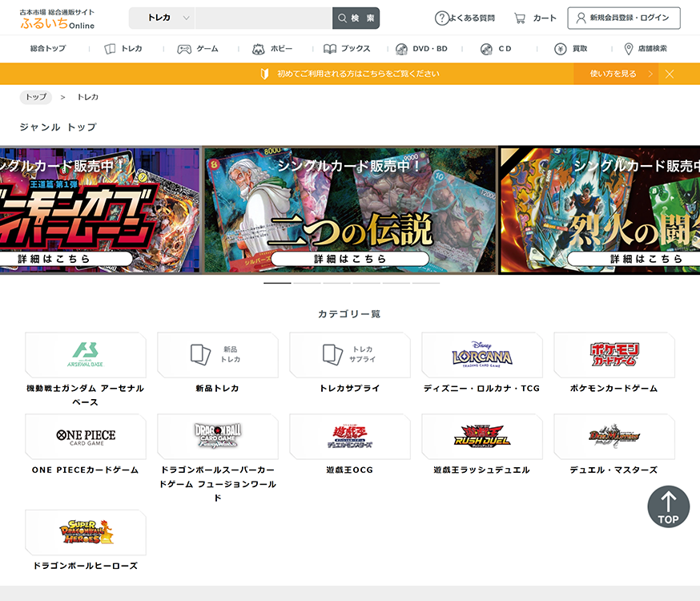Screen dimensions: 700x601
Task: Click the book icon beside ブックス
Action: point(328,49)
